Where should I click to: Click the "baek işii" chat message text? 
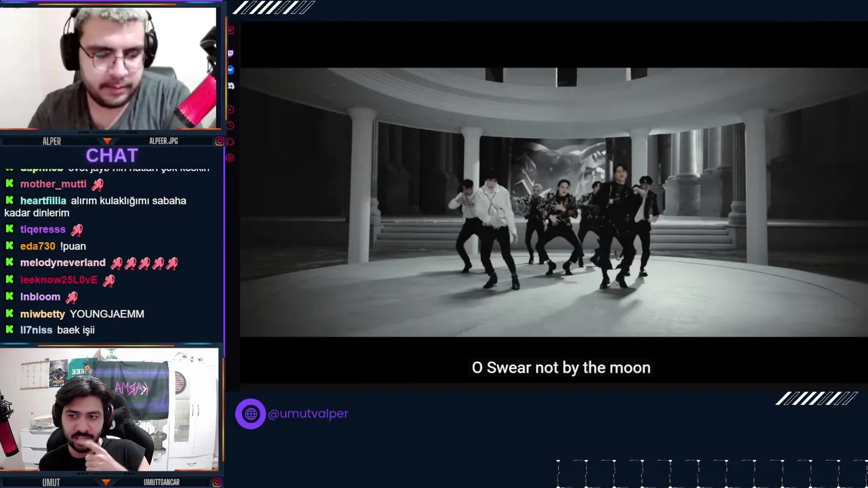click(75, 329)
